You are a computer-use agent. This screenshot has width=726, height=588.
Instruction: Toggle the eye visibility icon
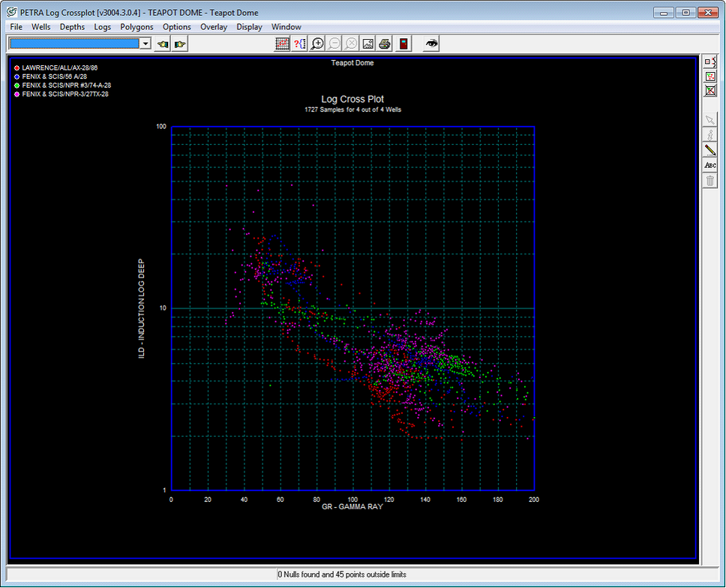click(x=431, y=44)
